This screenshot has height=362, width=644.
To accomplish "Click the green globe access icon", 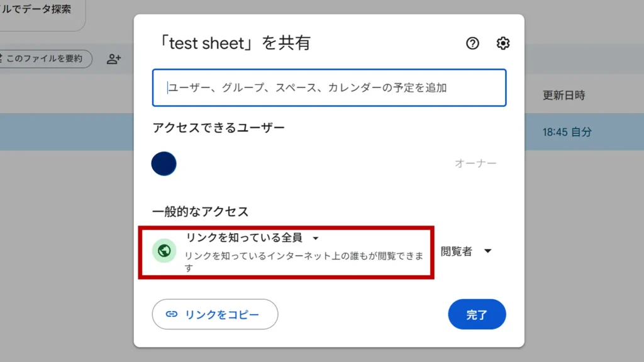I will pos(164,251).
